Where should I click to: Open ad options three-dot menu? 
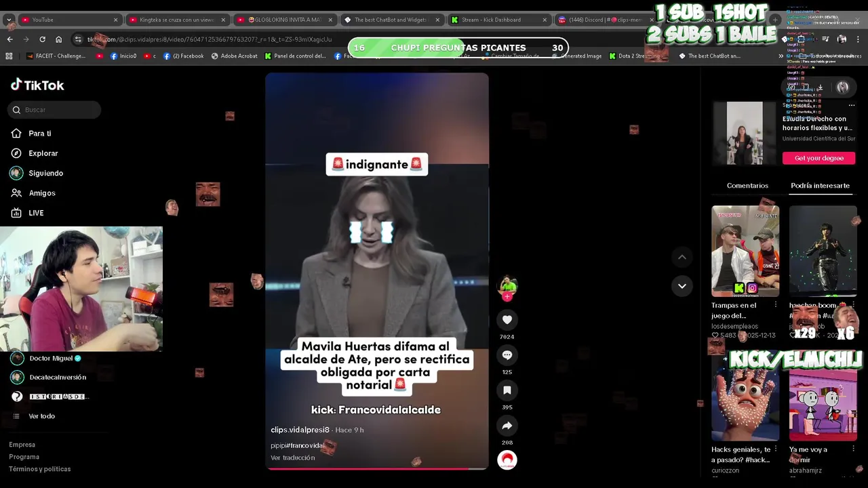[852, 106]
